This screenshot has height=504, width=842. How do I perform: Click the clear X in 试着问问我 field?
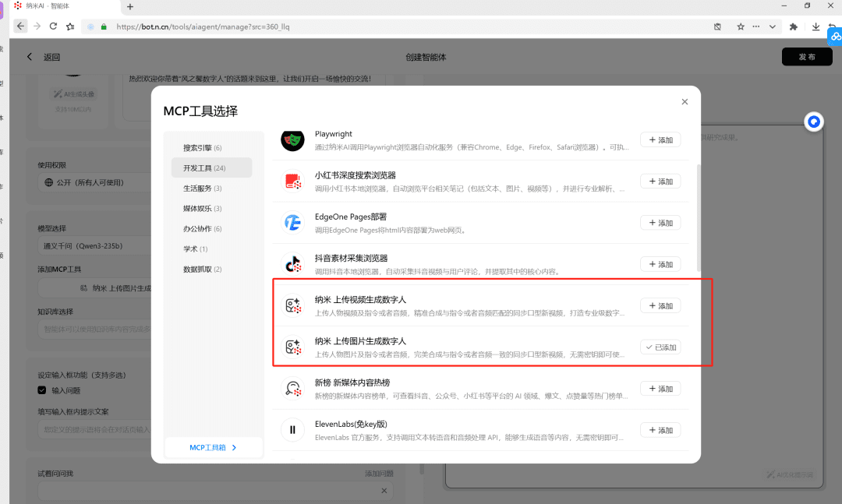(384, 491)
